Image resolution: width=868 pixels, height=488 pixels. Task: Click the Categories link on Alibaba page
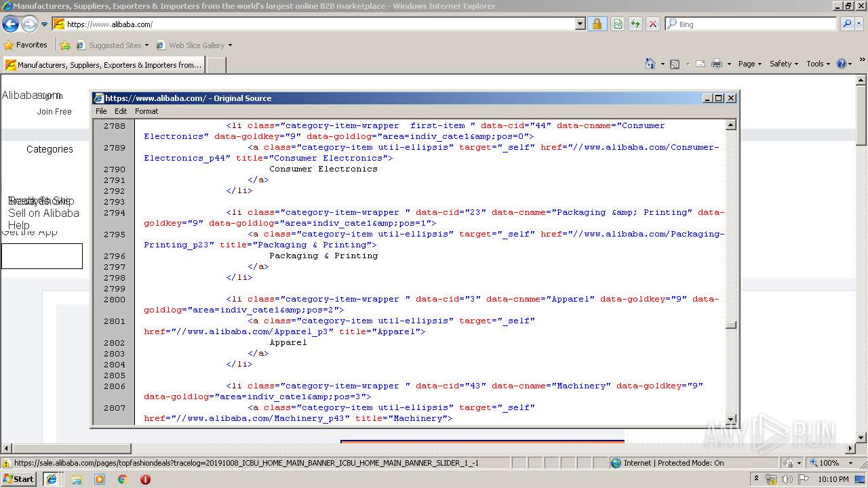coord(50,149)
